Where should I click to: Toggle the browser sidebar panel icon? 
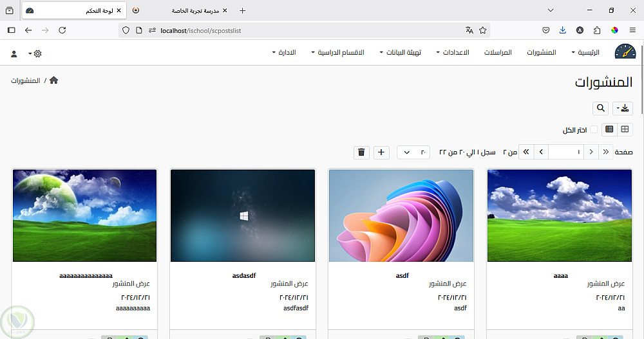click(x=12, y=30)
